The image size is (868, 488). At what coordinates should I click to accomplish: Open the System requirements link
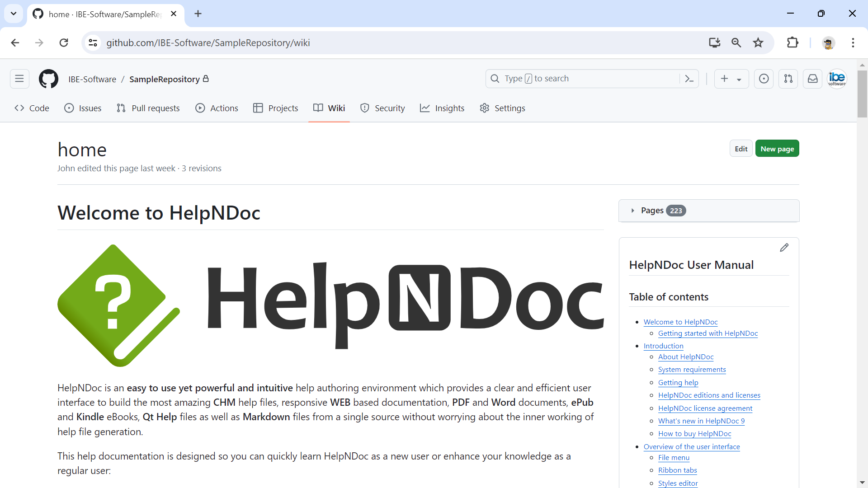coord(692,369)
